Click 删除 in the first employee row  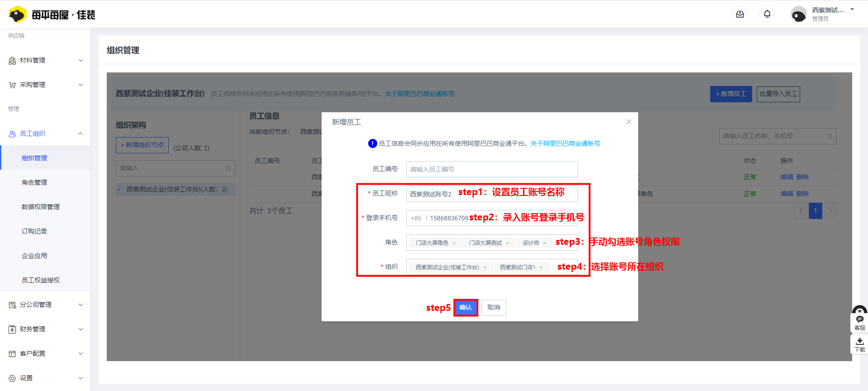(802, 177)
